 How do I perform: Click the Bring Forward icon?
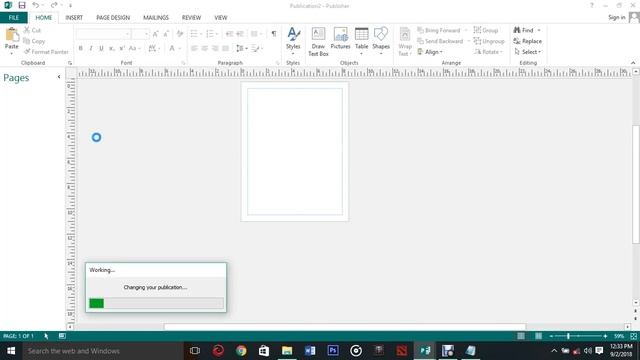420,30
